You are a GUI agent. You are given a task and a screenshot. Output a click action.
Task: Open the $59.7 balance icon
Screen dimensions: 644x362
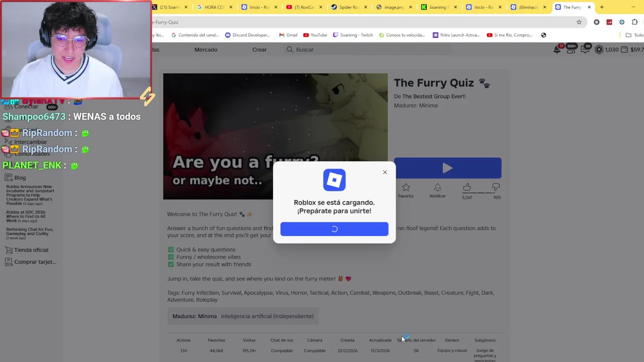pyautogui.click(x=625, y=49)
